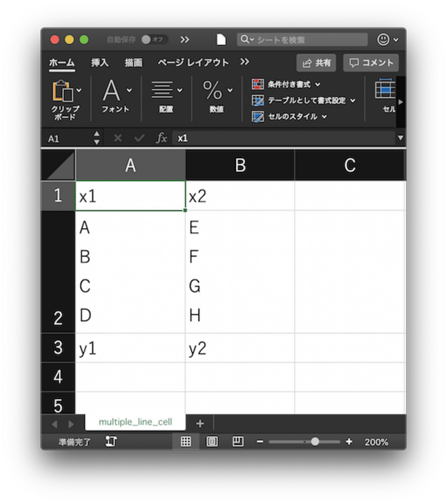Go to ページ レイアウト tab

(x=193, y=63)
